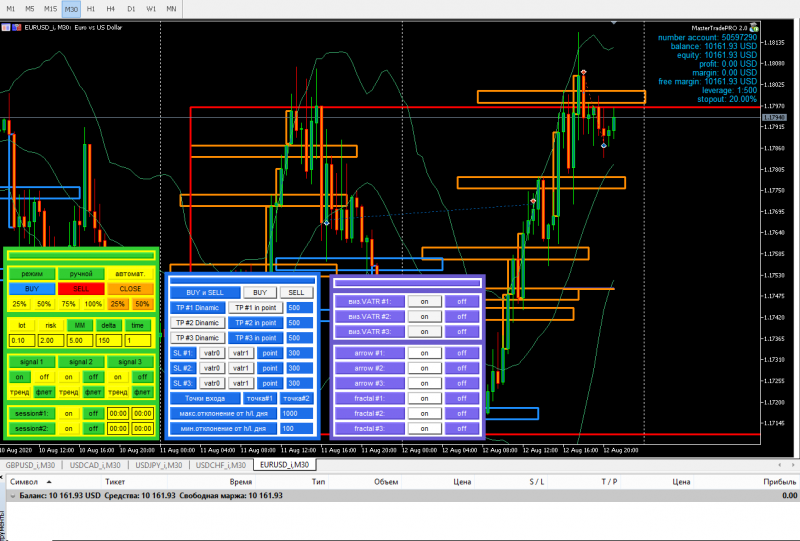Image resolution: width=800 pixels, height=541 pixels.
Task: Select vatr1 for SL #2
Action: (241, 368)
